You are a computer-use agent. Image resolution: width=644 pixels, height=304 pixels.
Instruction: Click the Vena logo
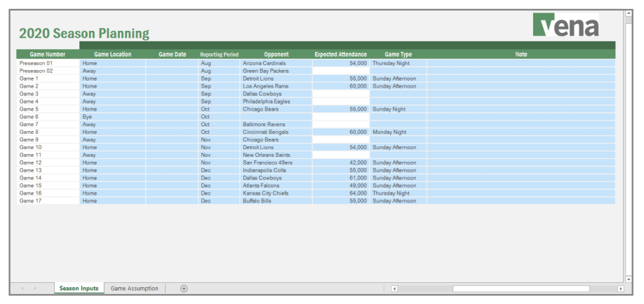pyautogui.click(x=566, y=25)
